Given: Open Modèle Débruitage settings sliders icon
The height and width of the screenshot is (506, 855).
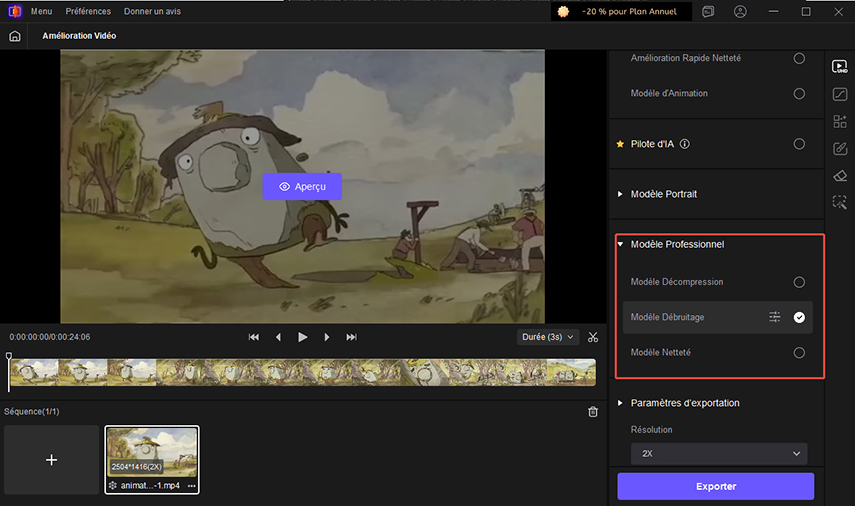Looking at the screenshot, I should (x=775, y=317).
